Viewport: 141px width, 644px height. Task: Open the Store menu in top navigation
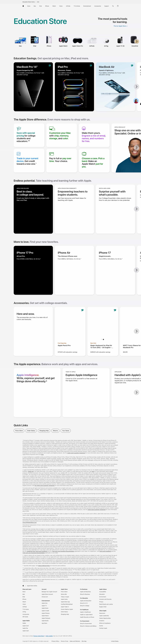pyautogui.click(x=29, y=6)
